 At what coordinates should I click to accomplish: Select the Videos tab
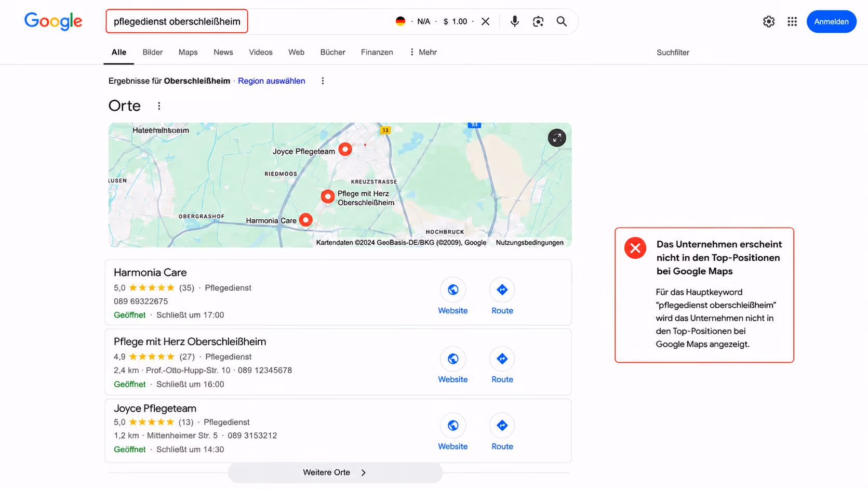261,52
